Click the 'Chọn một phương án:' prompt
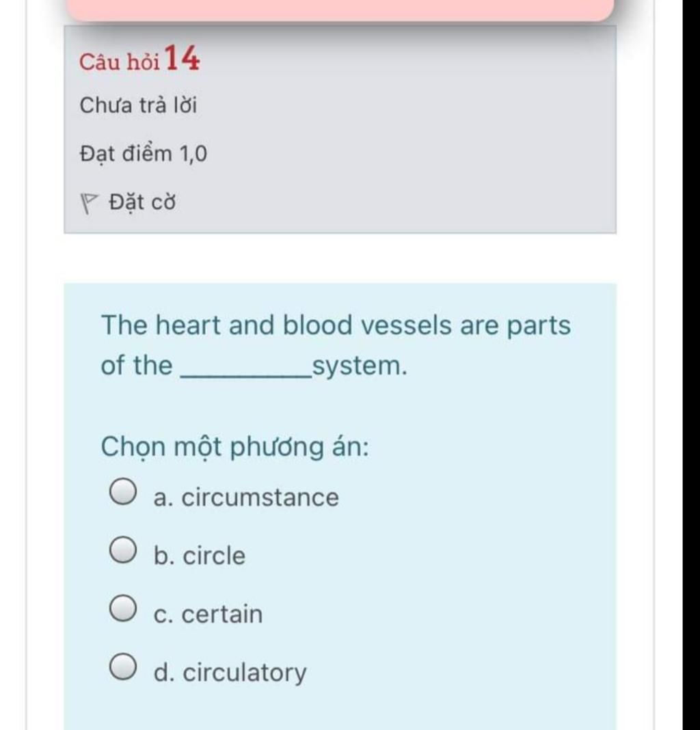This screenshot has height=730, width=700. [x=234, y=448]
